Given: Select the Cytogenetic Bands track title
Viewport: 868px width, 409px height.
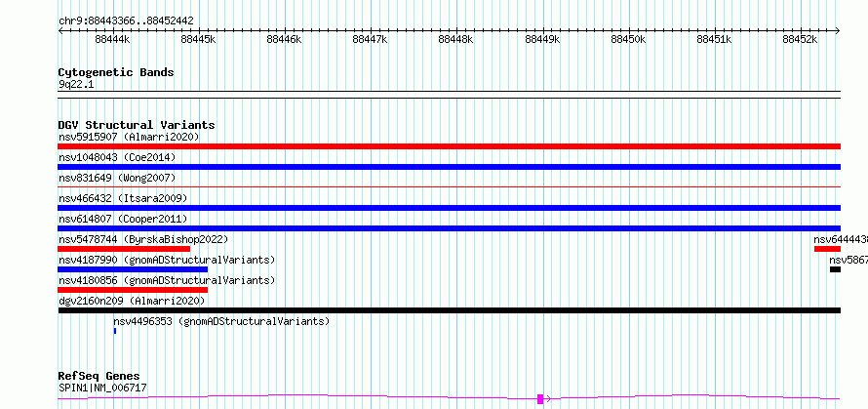Looking at the screenshot, I should tap(116, 72).
